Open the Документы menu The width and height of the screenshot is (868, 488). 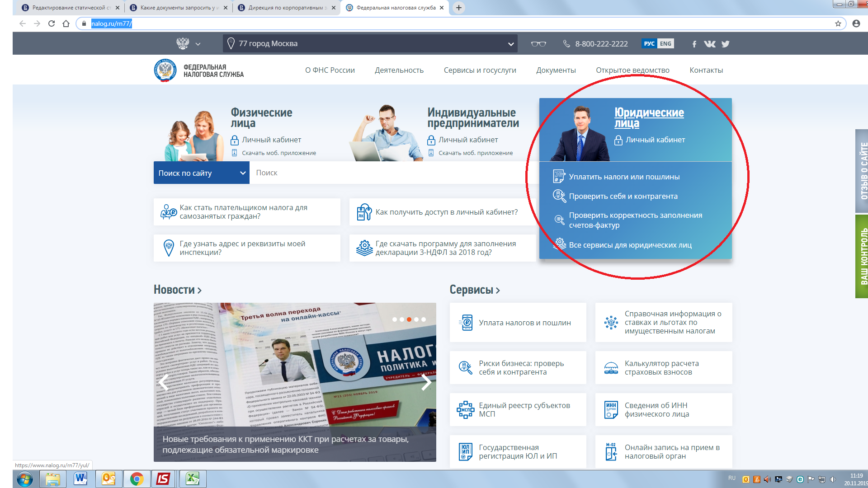[556, 70]
